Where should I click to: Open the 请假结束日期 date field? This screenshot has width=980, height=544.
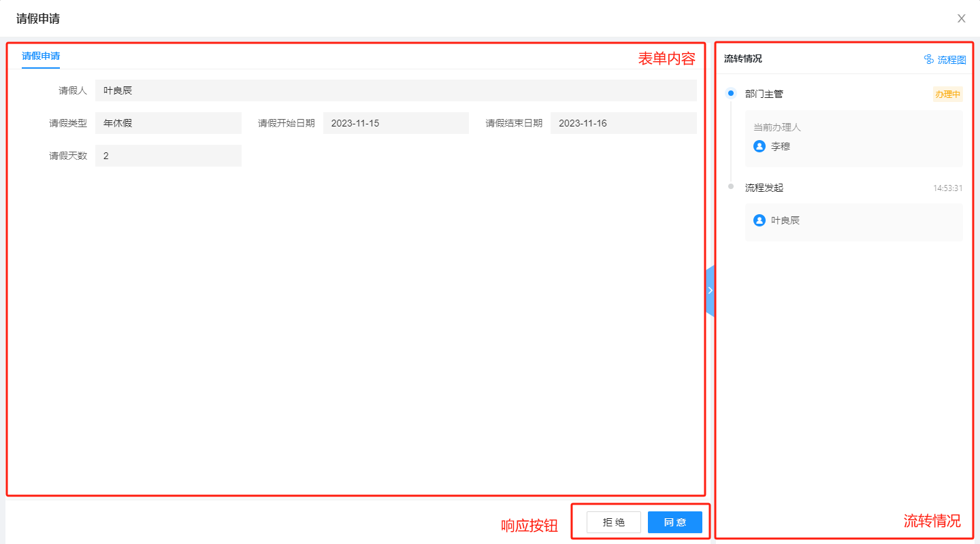coord(623,123)
